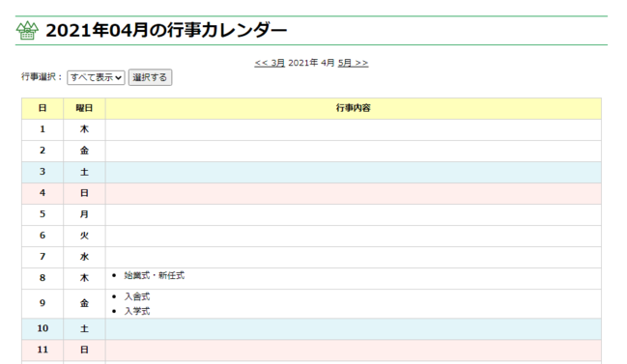Click the 土 weekday cell for day 10
Viewport: 627px width, 364px height.
84,328
